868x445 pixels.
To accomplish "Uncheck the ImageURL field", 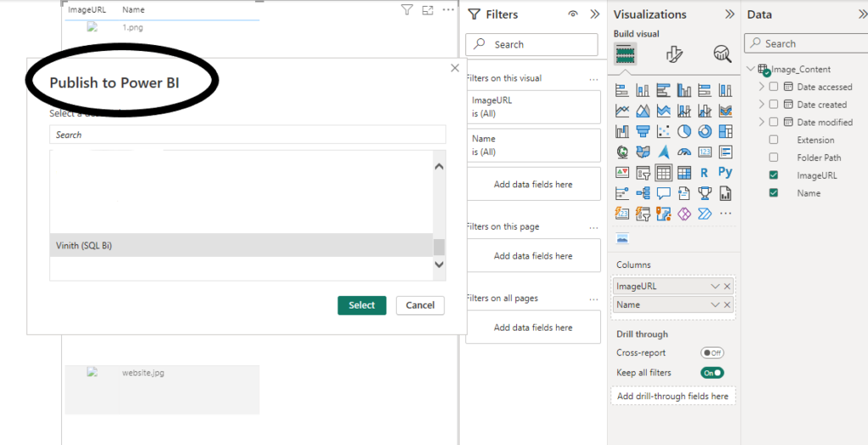I will [x=774, y=175].
